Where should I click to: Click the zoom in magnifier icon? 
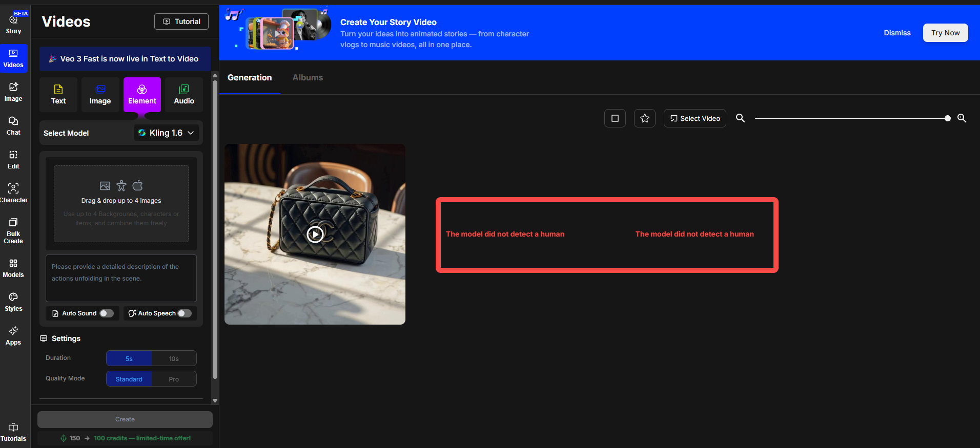[x=962, y=118]
